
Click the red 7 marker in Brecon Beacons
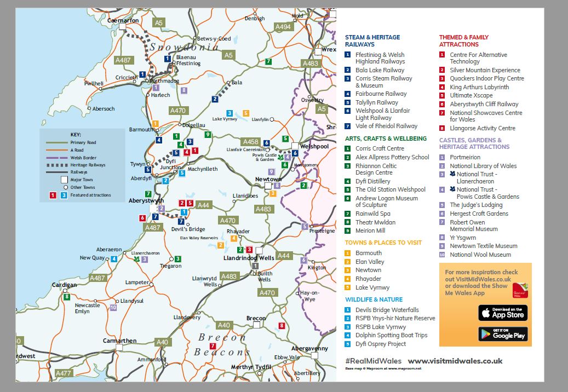coord(213,347)
